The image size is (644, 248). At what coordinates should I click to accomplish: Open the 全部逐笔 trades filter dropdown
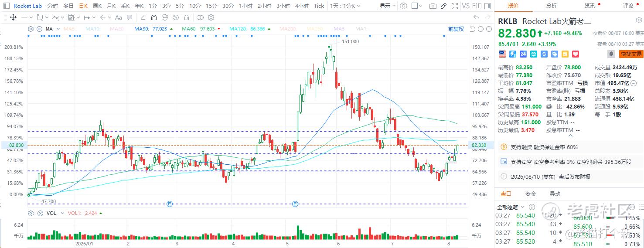click(511, 207)
